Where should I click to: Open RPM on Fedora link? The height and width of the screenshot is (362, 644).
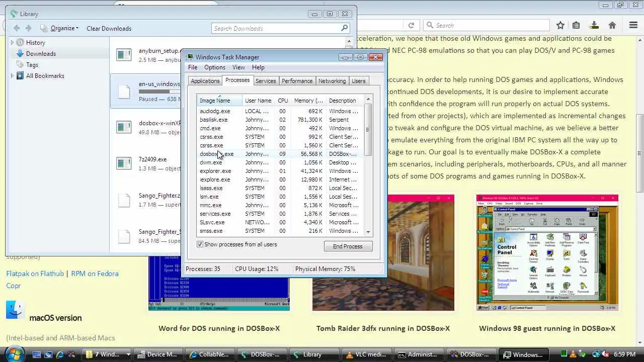[95, 274]
